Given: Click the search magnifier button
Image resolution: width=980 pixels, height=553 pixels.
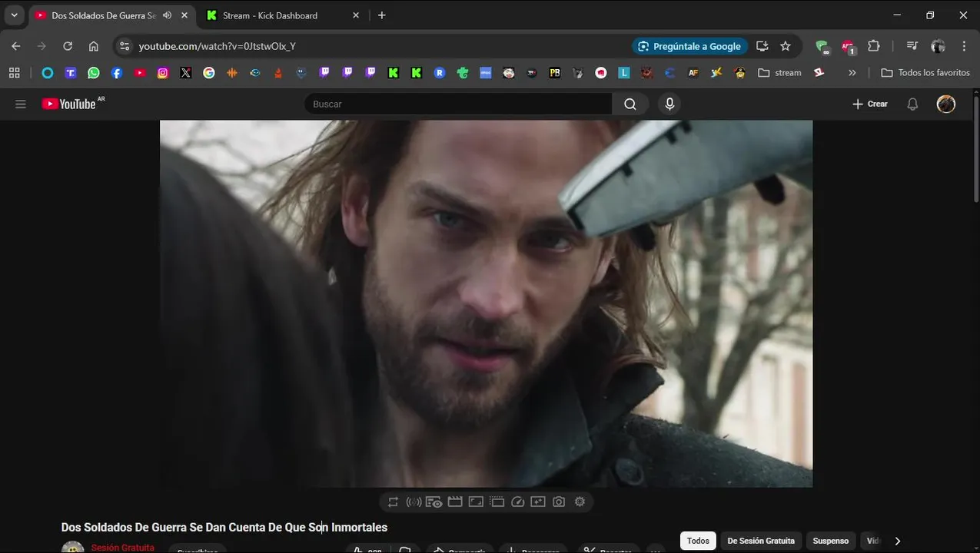Looking at the screenshot, I should click(630, 104).
